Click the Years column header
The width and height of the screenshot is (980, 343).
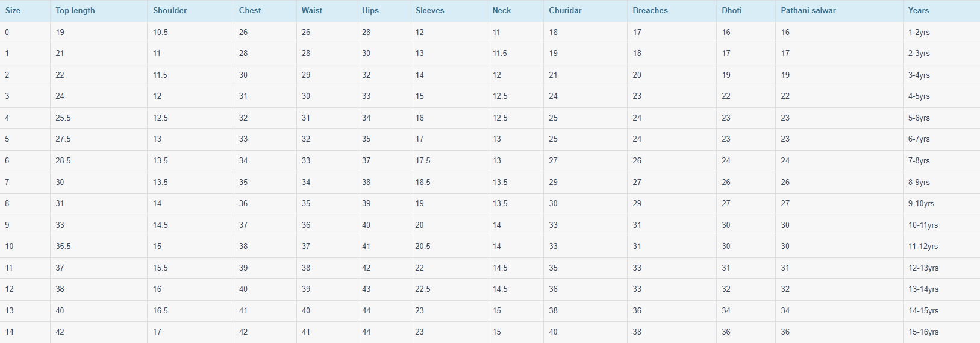(x=919, y=11)
